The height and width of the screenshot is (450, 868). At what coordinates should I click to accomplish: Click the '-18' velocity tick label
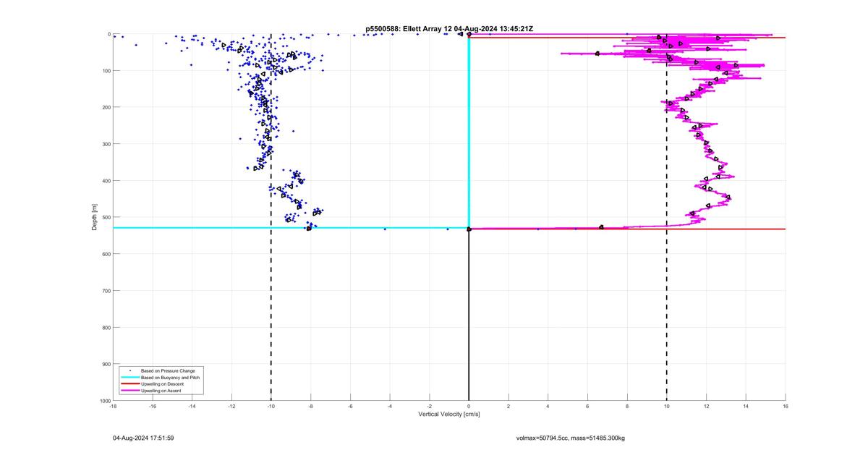[x=113, y=406]
